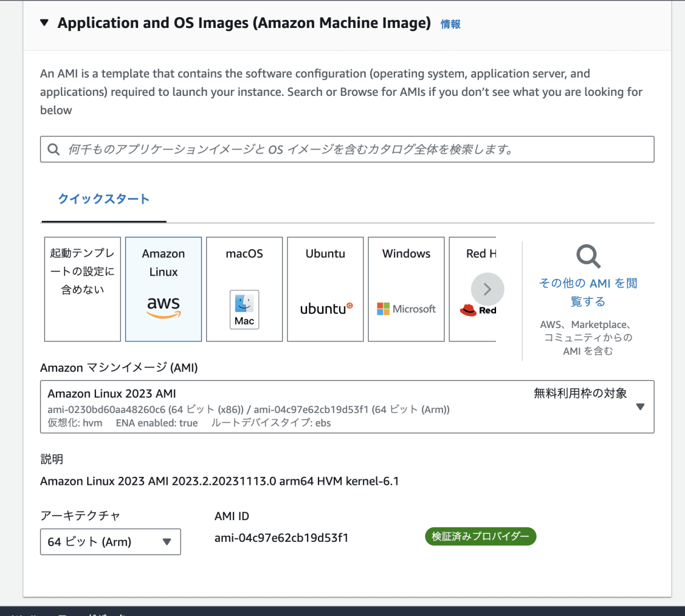Click the AMI ID ami-04c97e62cb19d53f1 value
Screen dimensions: 685x616
tap(281, 538)
